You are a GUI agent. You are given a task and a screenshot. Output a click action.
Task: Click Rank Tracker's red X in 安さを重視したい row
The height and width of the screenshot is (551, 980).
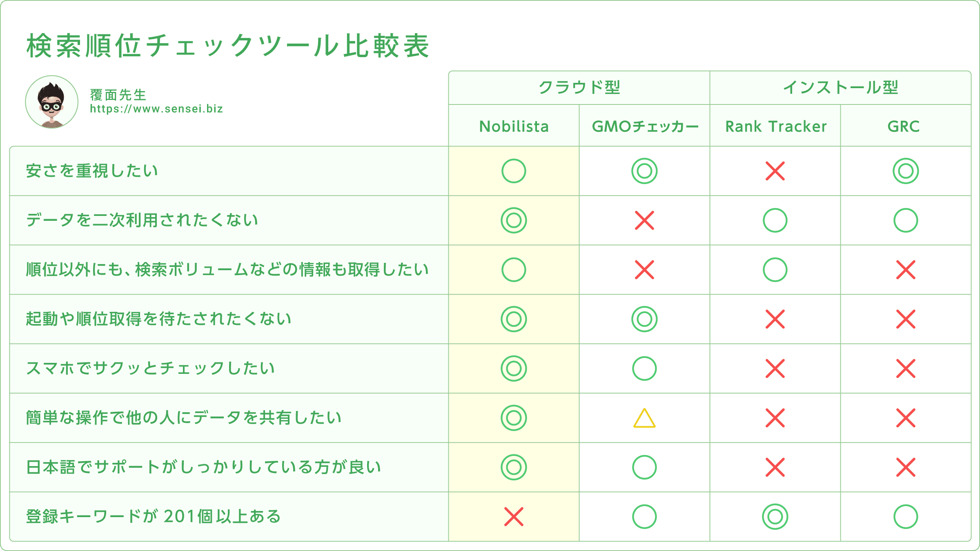click(x=775, y=171)
